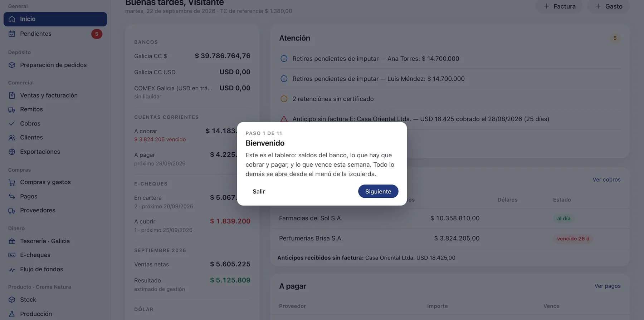Open Flujo de fondos page
The image size is (644, 320).
point(55,269)
